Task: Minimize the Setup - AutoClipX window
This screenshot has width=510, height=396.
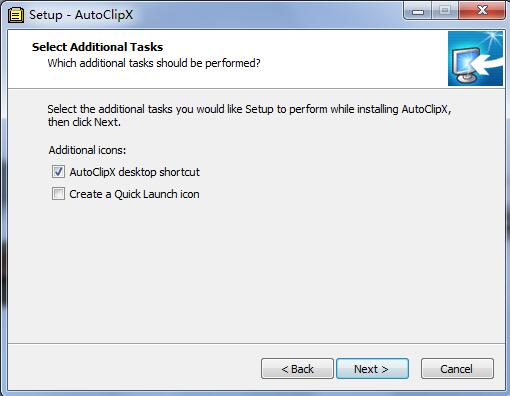Action: pos(418,11)
